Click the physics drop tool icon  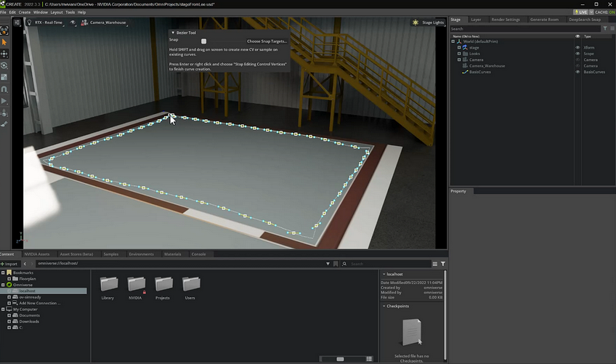[x=4, y=113]
